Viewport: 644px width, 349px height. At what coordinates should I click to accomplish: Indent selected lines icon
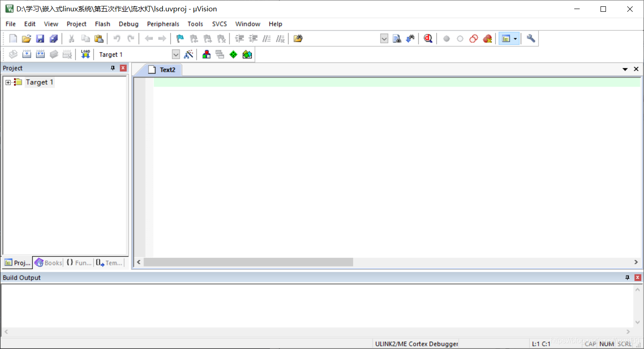[240, 39]
